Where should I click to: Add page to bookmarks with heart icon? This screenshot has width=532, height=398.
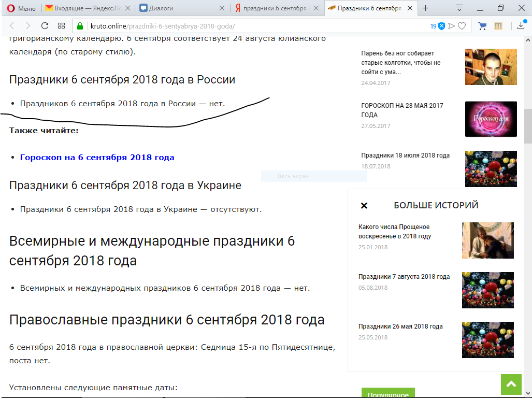(x=462, y=26)
